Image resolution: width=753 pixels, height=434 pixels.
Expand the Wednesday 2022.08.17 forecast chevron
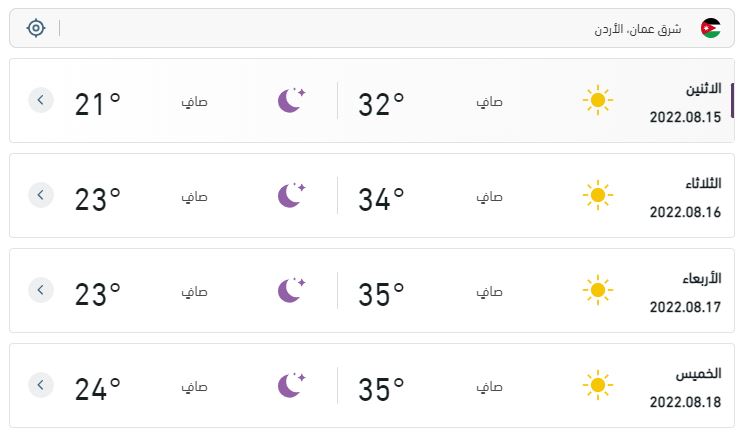coord(41,290)
